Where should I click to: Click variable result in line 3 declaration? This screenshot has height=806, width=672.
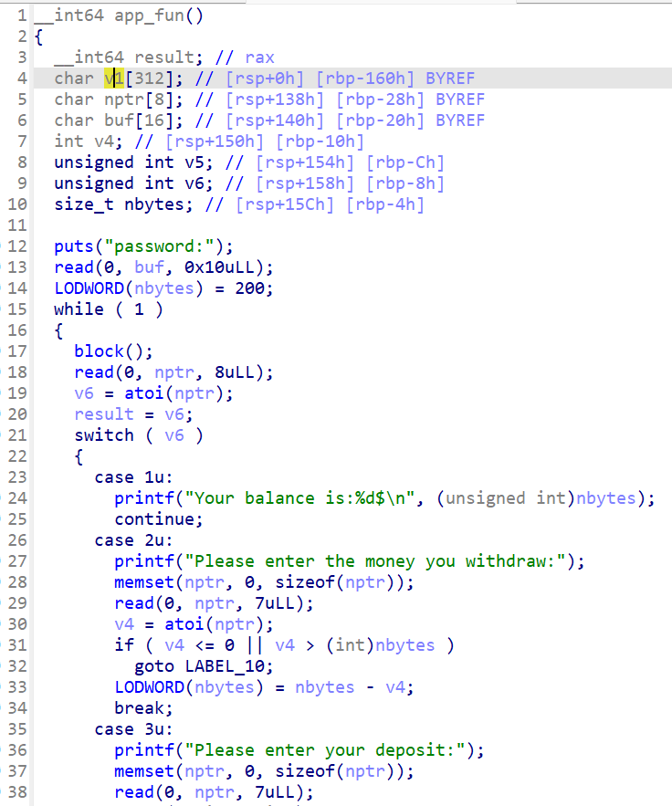[x=165, y=58]
